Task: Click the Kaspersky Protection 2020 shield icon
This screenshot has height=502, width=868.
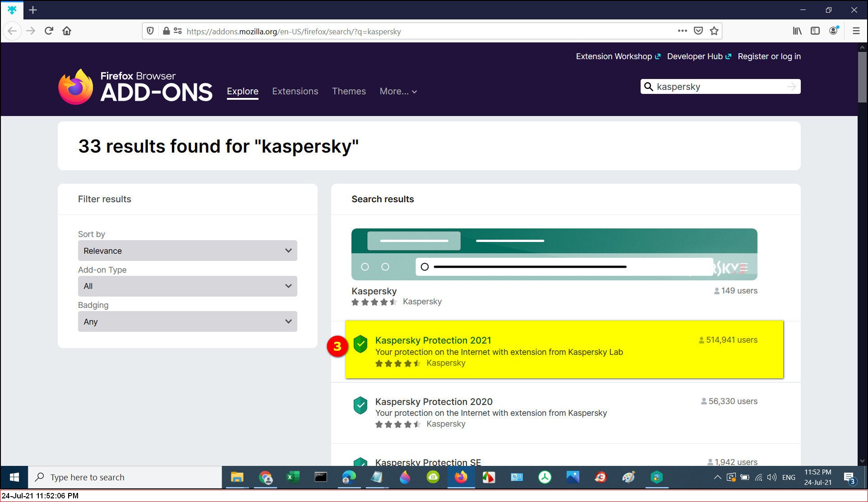Action: [360, 405]
